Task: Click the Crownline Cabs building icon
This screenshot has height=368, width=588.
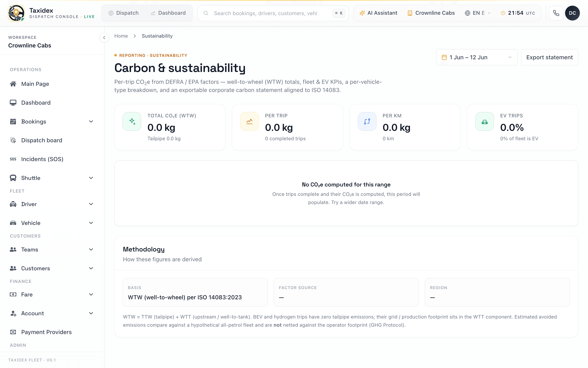Action: coord(410,13)
